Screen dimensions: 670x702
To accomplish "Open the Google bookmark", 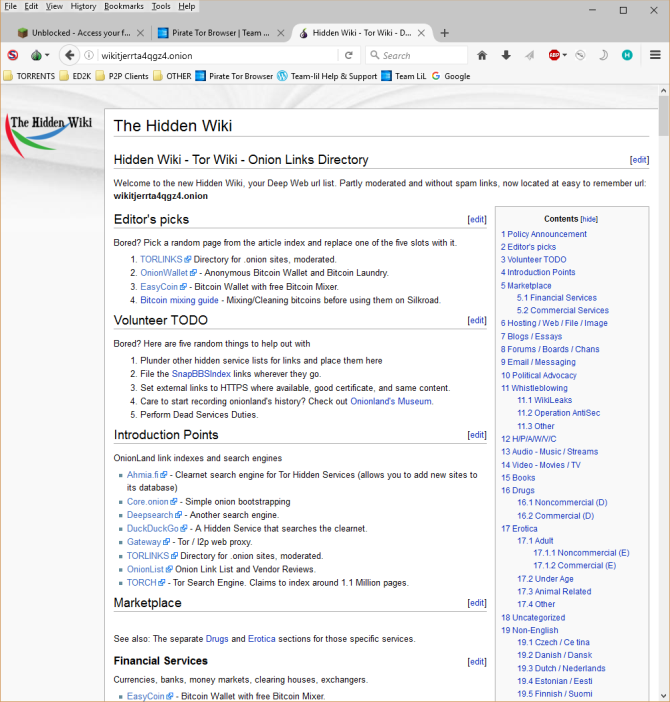I will 451,76.
